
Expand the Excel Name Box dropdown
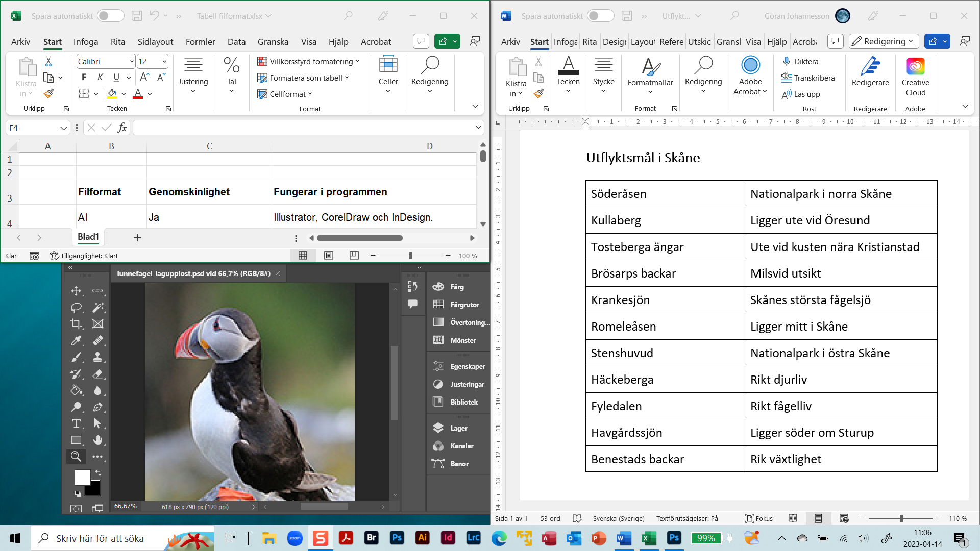tap(63, 128)
